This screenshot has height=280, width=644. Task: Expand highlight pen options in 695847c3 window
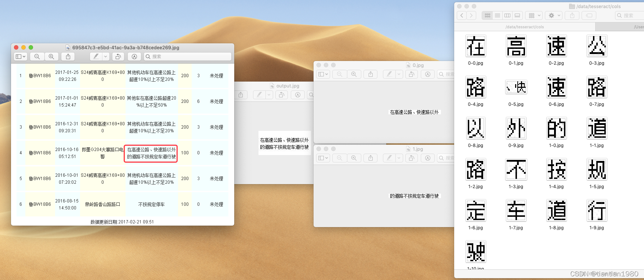pyautogui.click(x=106, y=57)
